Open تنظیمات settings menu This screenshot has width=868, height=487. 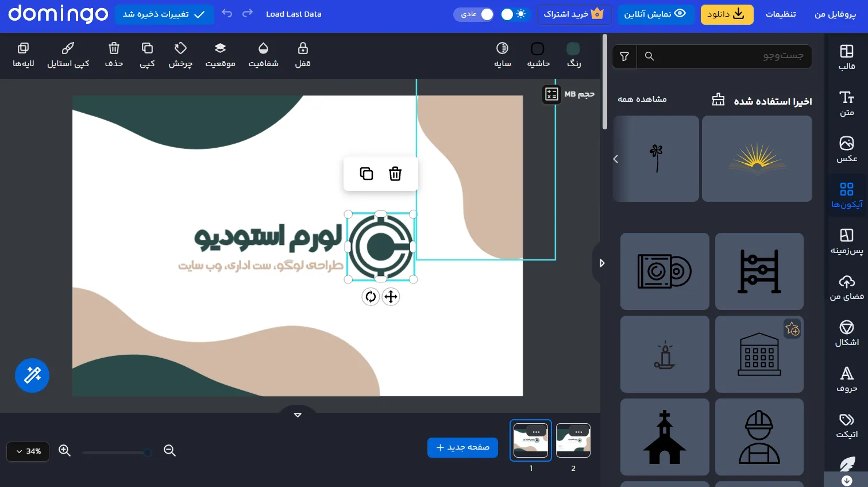tap(781, 14)
